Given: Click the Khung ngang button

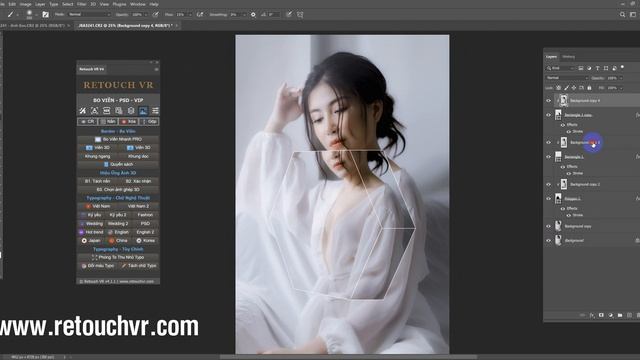Looking at the screenshot, I should 98,156.
